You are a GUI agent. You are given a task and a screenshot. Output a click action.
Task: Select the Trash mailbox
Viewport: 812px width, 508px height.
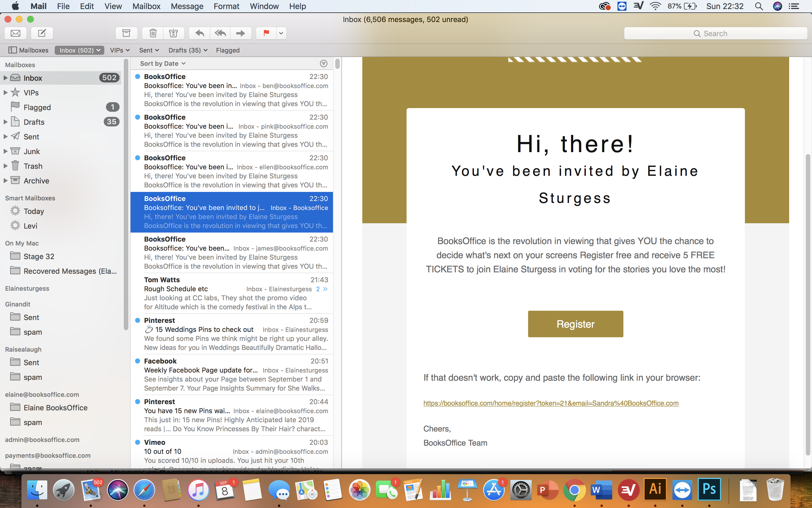coord(61,166)
